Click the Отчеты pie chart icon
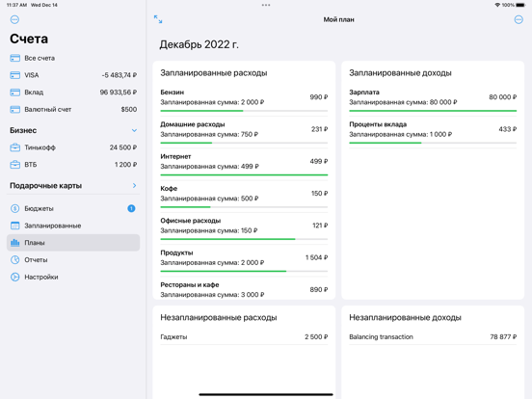This screenshot has width=532, height=399. [14, 260]
